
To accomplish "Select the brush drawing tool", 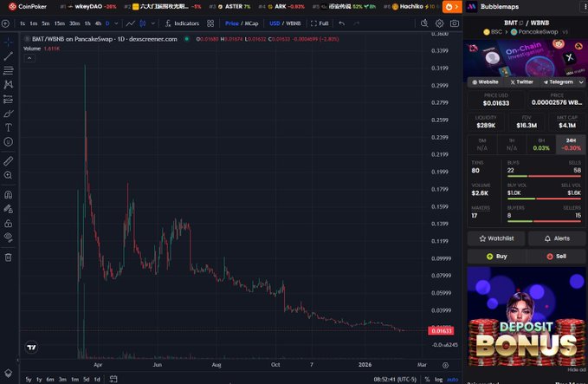I will [9, 114].
